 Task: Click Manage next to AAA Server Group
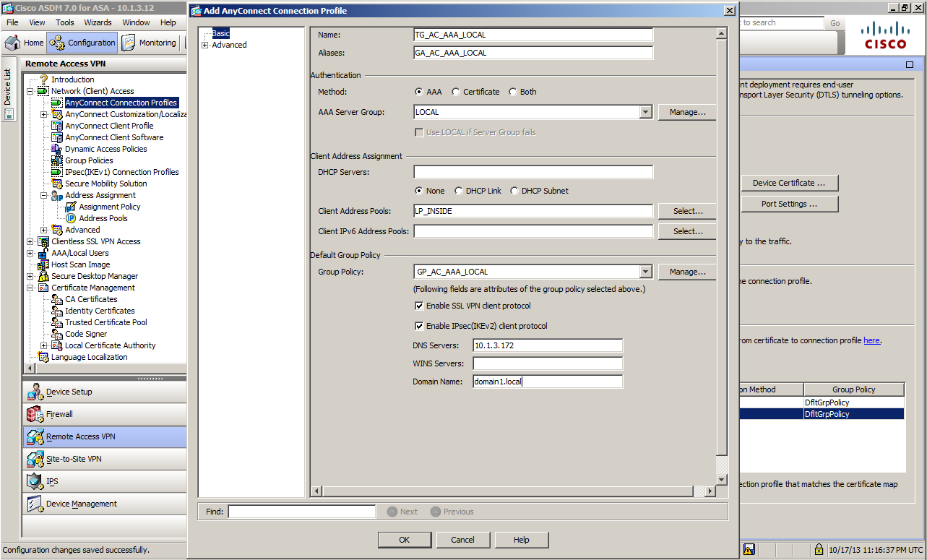[687, 112]
